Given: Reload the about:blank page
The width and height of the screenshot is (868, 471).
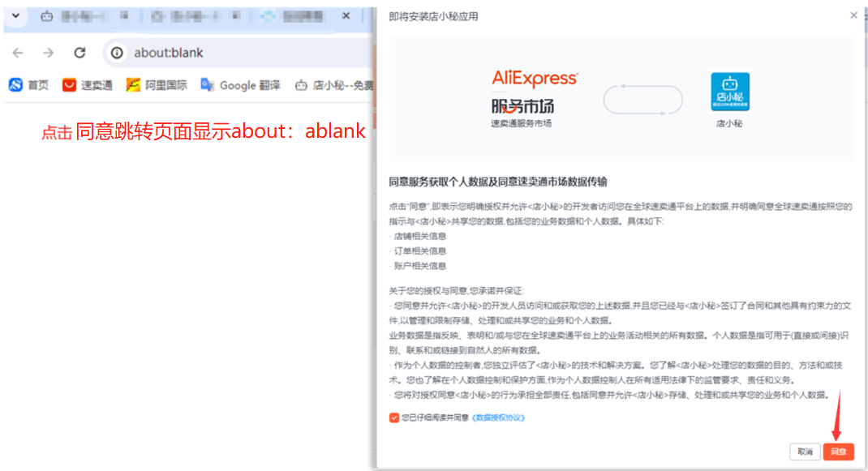Looking at the screenshot, I should coord(79,53).
